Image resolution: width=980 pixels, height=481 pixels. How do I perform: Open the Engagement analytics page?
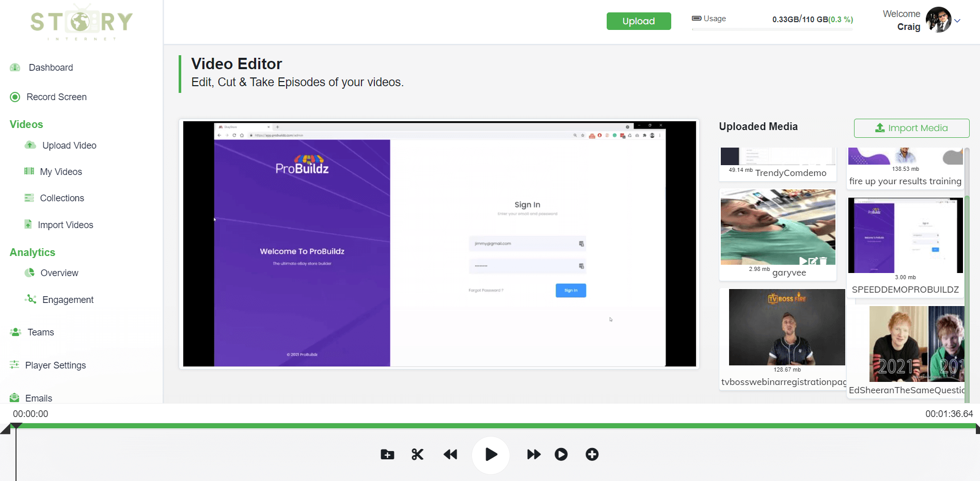tap(68, 300)
